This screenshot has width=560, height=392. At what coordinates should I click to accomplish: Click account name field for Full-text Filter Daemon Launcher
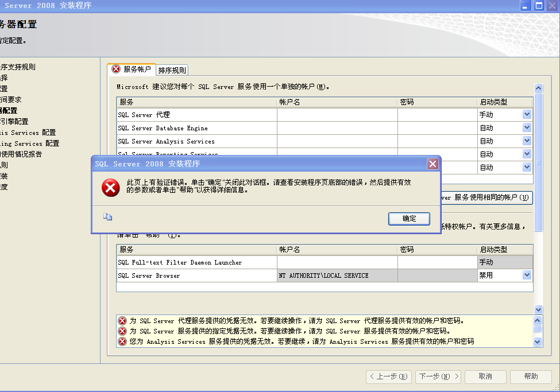pos(337,262)
